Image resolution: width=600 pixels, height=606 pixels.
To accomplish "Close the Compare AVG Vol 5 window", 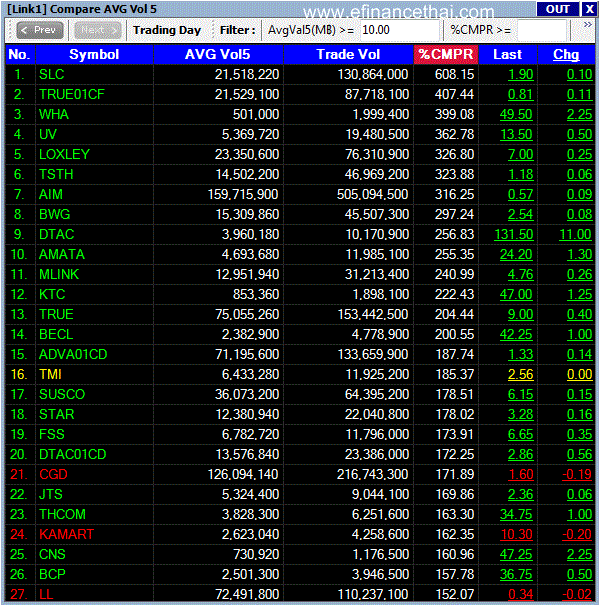I will pos(589,9).
